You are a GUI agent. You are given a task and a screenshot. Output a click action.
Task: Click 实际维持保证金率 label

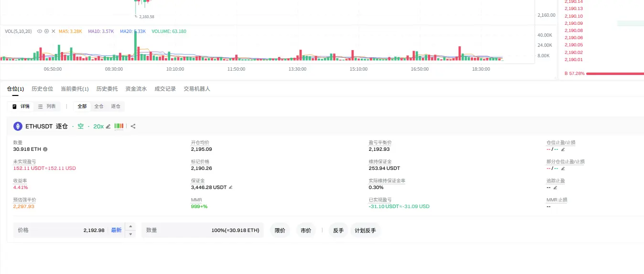pos(387,181)
